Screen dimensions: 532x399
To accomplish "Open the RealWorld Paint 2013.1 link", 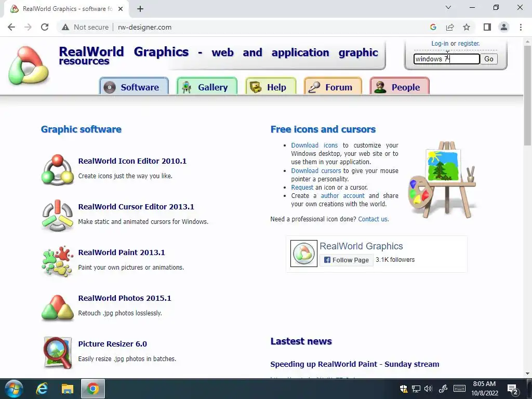I will pyautogui.click(x=122, y=253).
